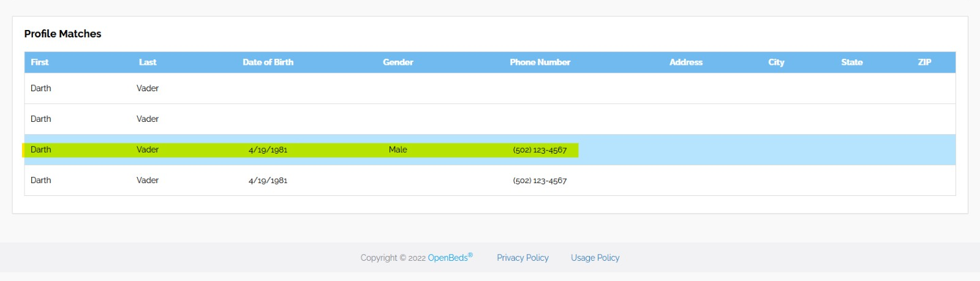
Task: Open the OpenBeds footer link
Action: click(x=448, y=258)
